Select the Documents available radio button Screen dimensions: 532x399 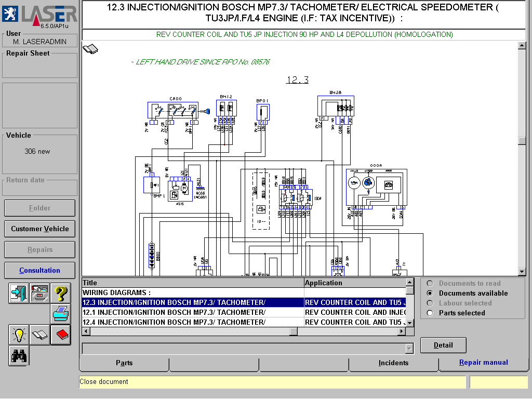pos(430,293)
